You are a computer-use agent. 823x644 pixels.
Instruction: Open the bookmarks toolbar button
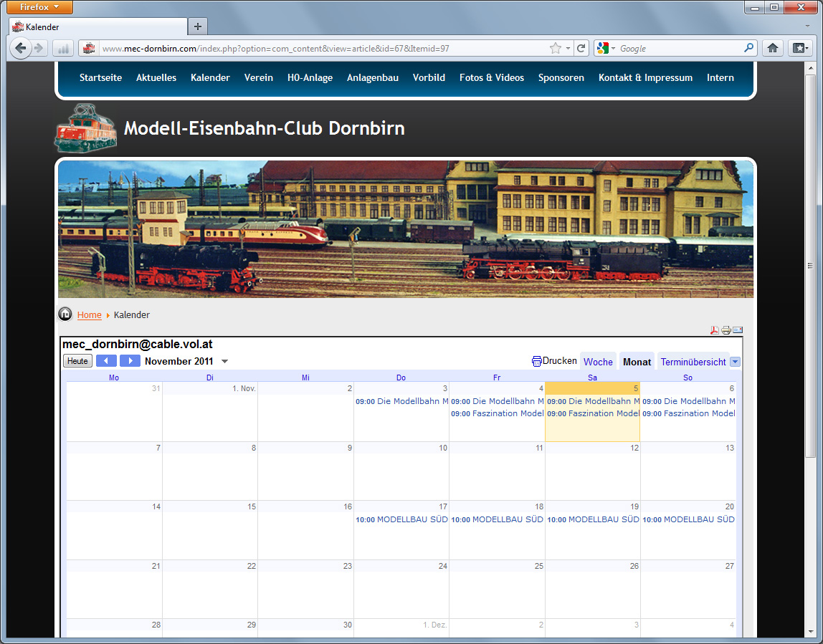[800, 48]
